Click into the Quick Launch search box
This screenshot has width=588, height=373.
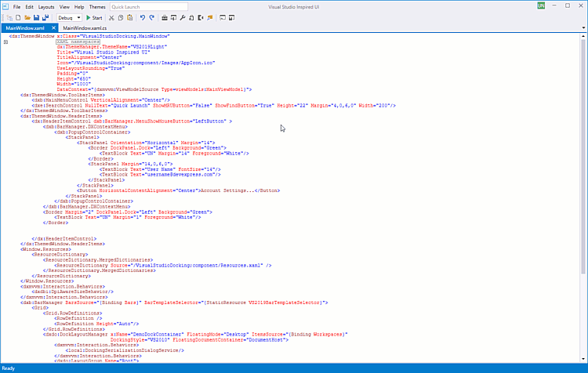(x=137, y=6)
